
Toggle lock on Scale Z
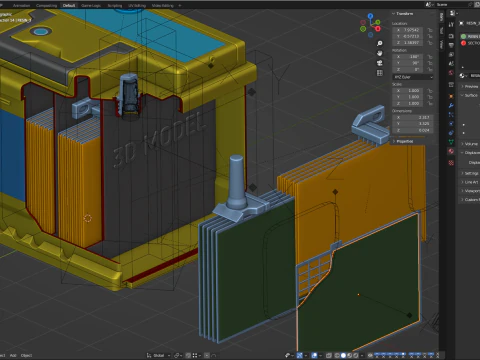coord(430,104)
